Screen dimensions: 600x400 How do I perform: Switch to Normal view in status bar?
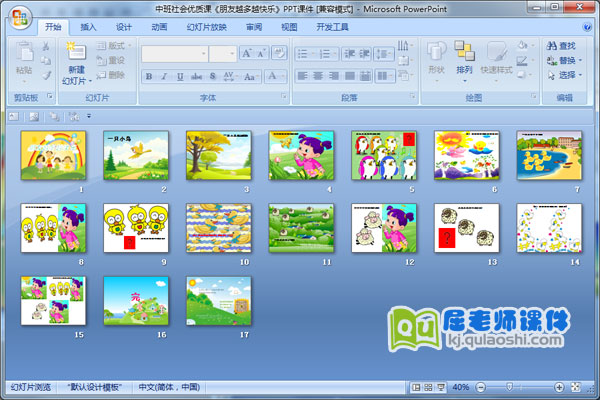click(x=415, y=386)
